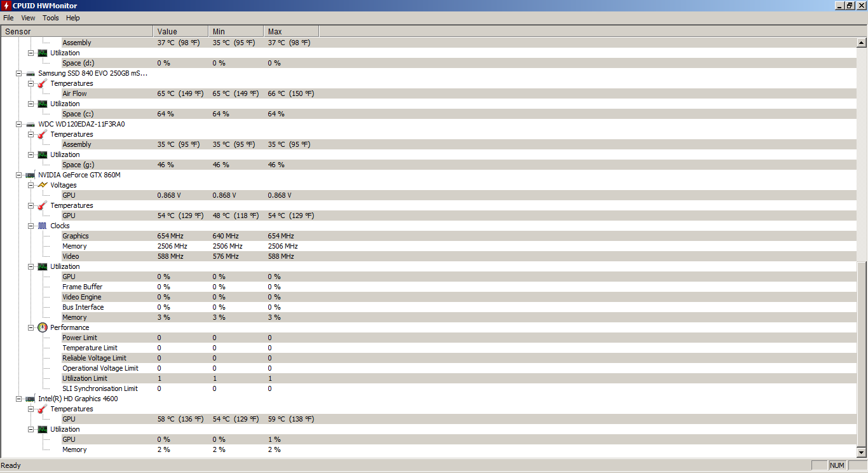Click the thermometer icon under Intel HD Graphics

[43, 409]
